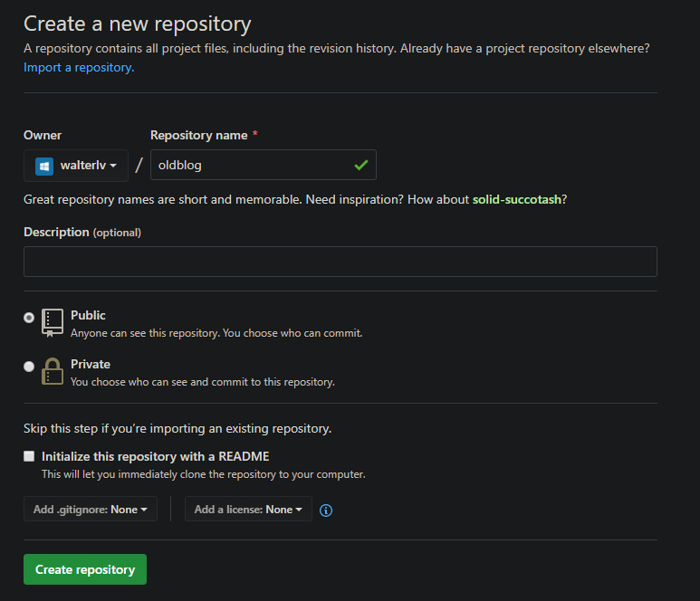Select the Public radio button
Image resolution: width=700 pixels, height=601 pixels.
pyautogui.click(x=29, y=317)
